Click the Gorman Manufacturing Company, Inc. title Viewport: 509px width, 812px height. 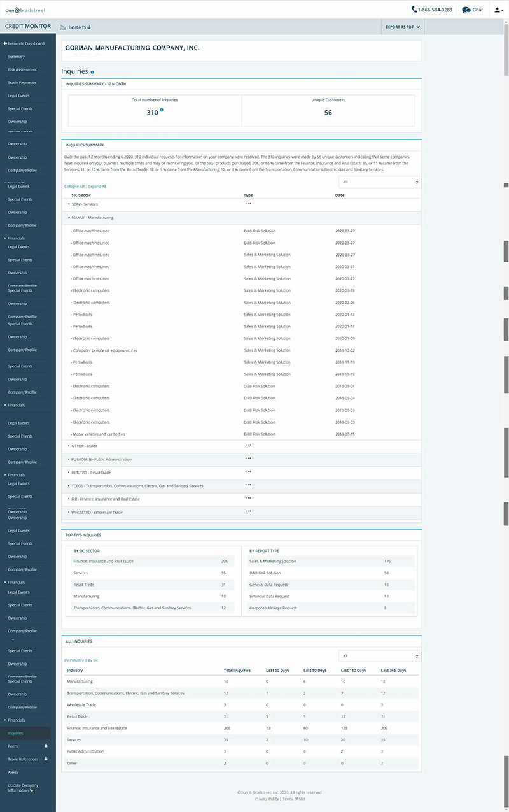point(132,48)
